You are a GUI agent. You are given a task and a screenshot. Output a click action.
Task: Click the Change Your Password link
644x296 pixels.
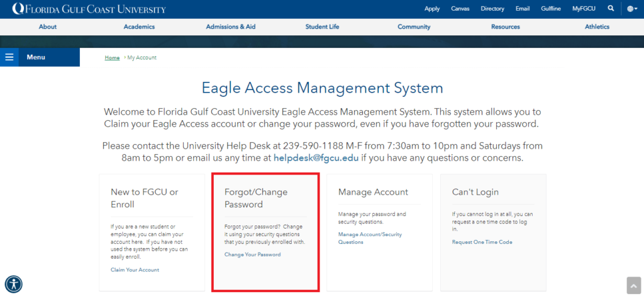[253, 254]
